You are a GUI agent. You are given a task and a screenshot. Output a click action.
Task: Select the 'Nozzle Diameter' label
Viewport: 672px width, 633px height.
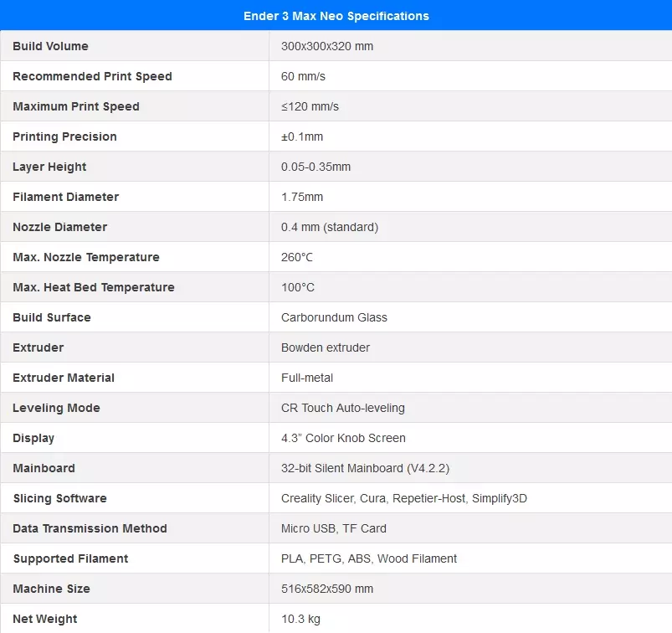(60, 227)
